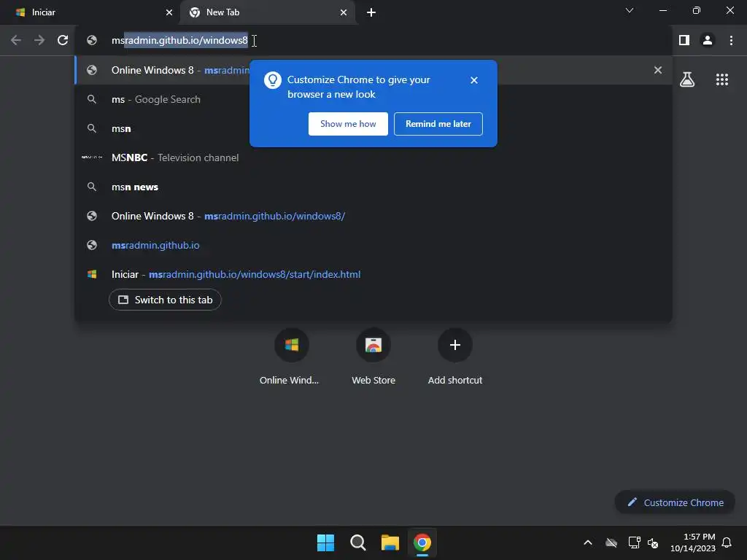Open Chrome side panel icon

[684, 41]
